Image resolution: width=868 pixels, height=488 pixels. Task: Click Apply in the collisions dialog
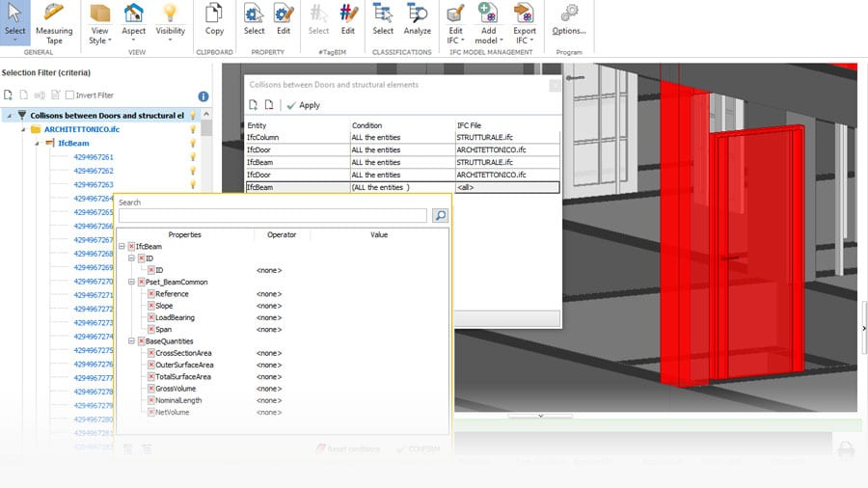pyautogui.click(x=304, y=105)
